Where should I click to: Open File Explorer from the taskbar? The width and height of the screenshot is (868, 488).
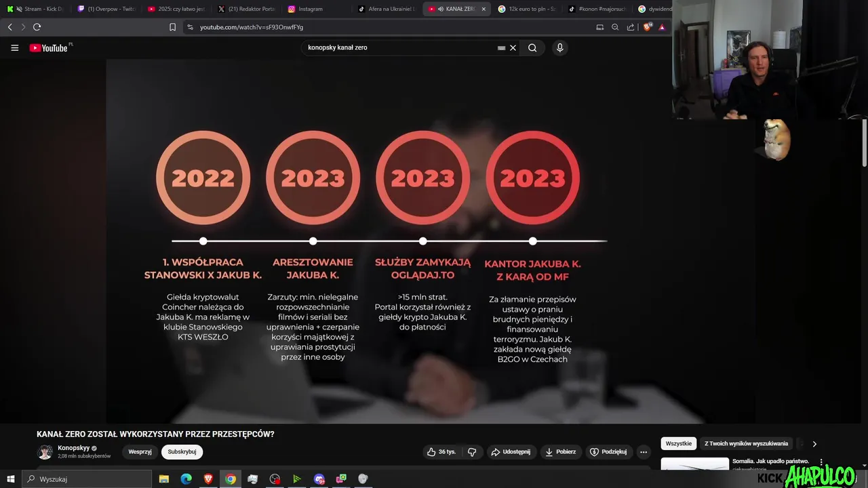(164, 479)
